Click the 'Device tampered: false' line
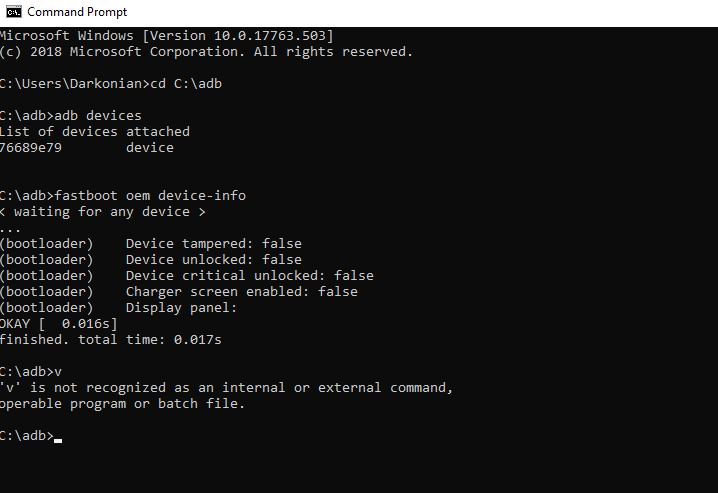The width and height of the screenshot is (718, 493). pos(213,243)
